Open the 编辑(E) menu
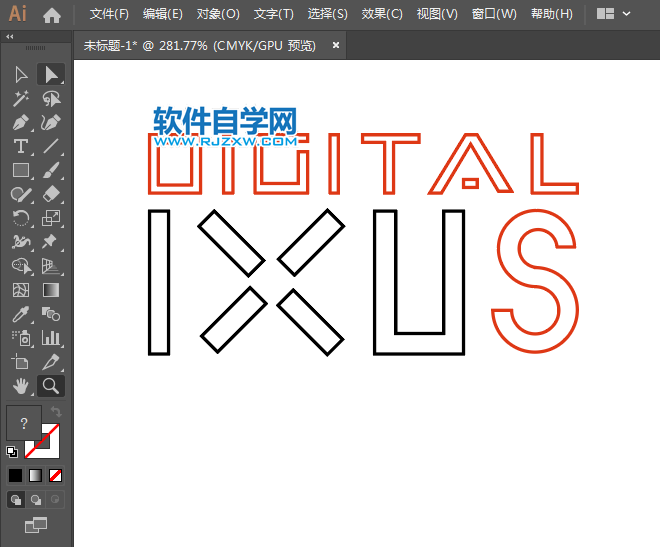 click(x=162, y=14)
